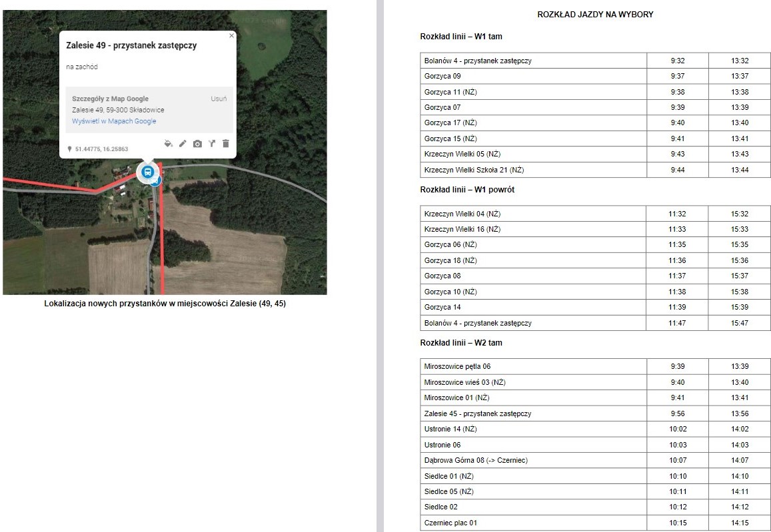This screenshot has width=771, height=532.
Task: Click the 'Krzeczyn Wielki 04 (NŻ)' table cell
Action: pyautogui.click(x=462, y=214)
